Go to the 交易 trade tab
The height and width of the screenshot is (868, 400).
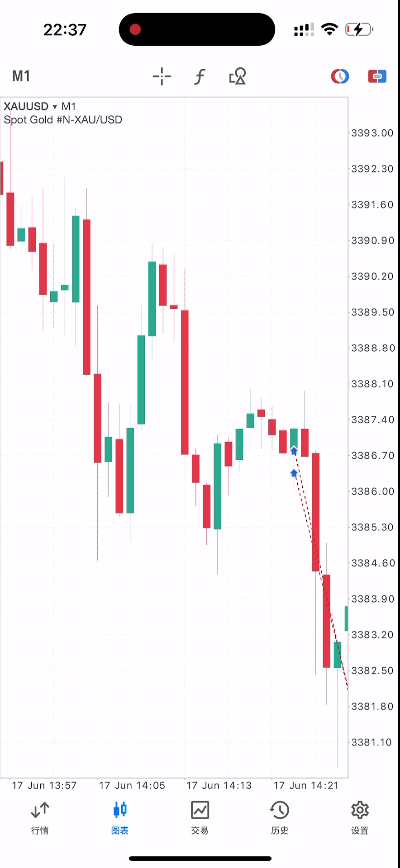200,818
